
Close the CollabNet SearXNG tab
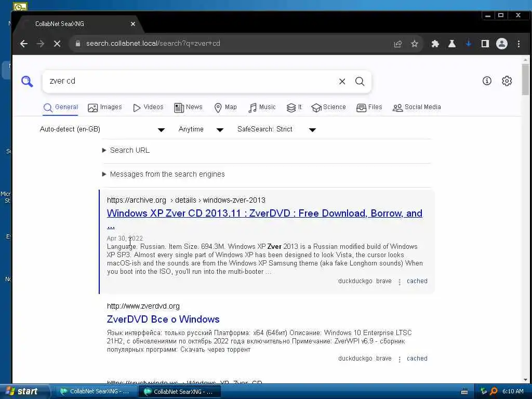pos(133,24)
